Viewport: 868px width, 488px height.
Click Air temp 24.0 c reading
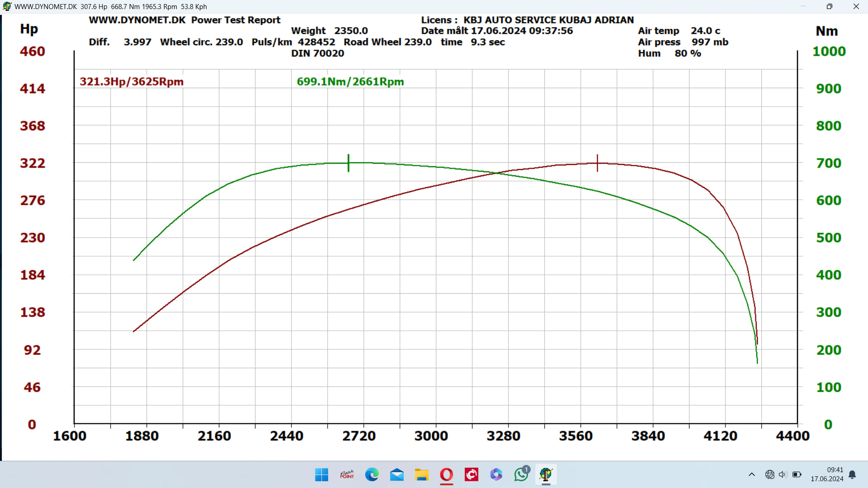click(679, 31)
